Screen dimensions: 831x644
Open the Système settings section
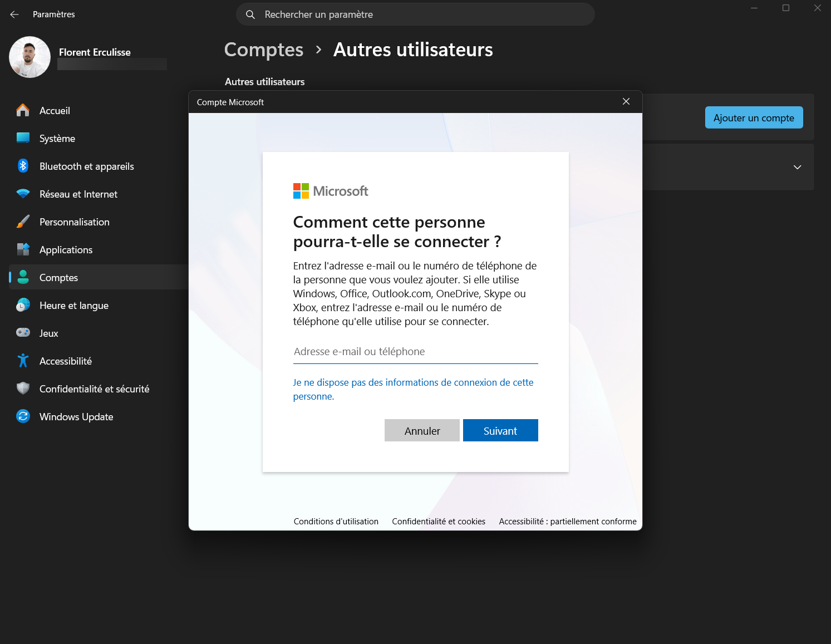[x=57, y=139]
